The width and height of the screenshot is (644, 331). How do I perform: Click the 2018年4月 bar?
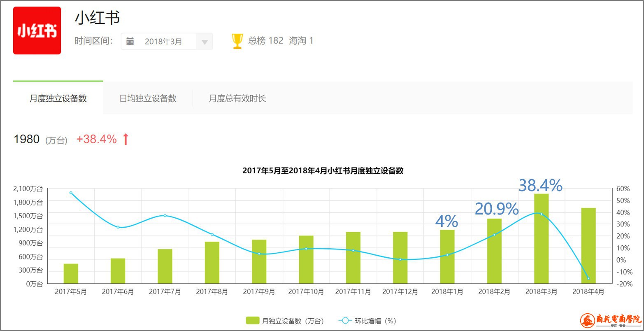[x=588, y=246]
